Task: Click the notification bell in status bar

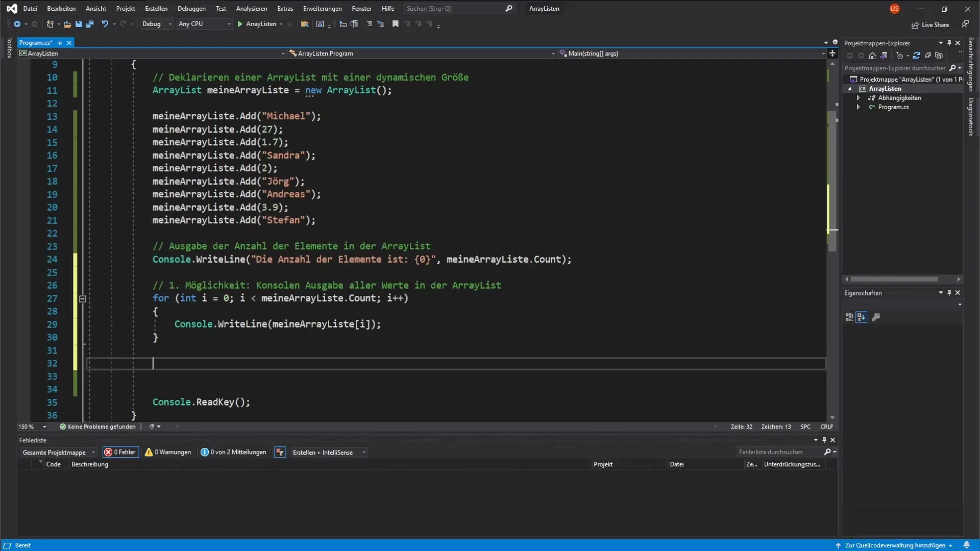Action: 966,545
